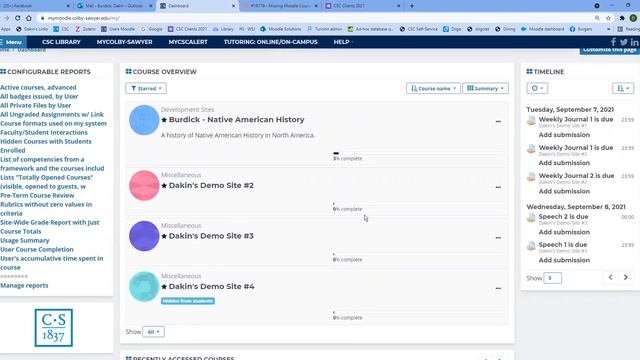640x360 pixels.
Task: Open the side Menu button
Action: coord(12,42)
